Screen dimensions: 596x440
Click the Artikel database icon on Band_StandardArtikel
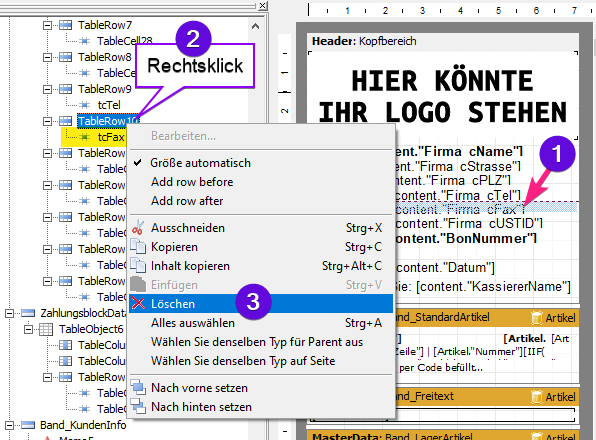pos(536,318)
